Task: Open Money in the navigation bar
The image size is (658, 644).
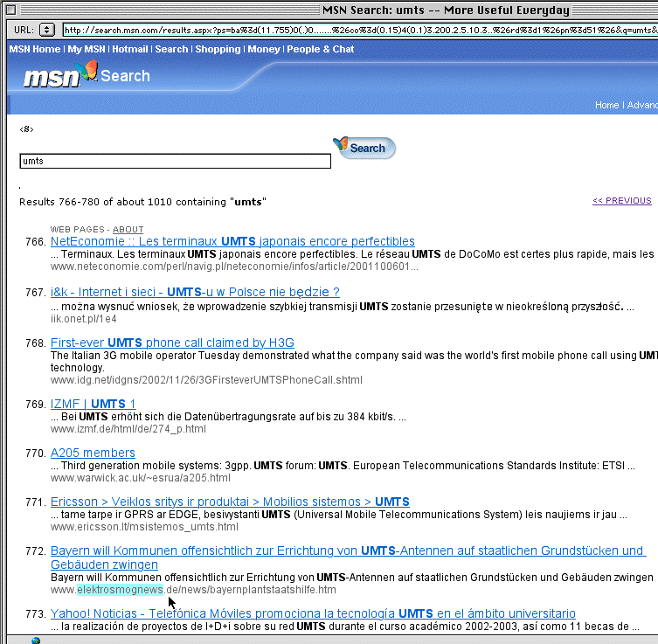Action: tap(264, 49)
